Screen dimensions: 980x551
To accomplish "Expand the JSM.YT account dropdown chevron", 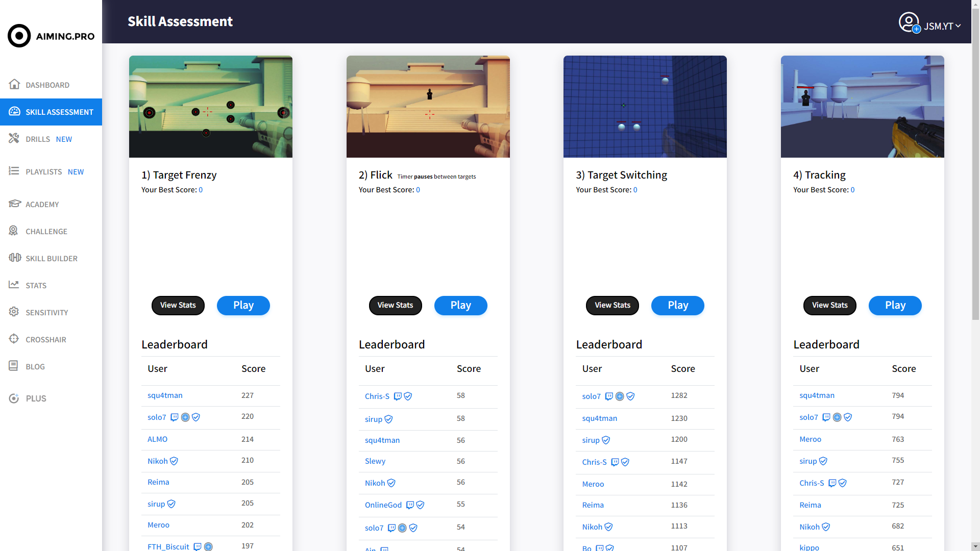I will point(958,26).
